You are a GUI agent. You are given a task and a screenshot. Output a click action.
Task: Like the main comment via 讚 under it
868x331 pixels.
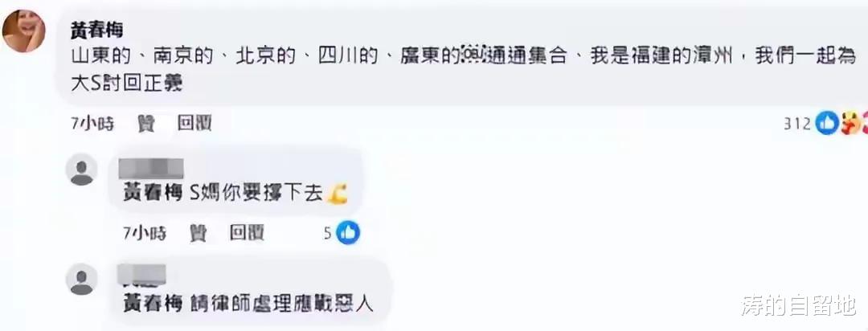point(146,124)
